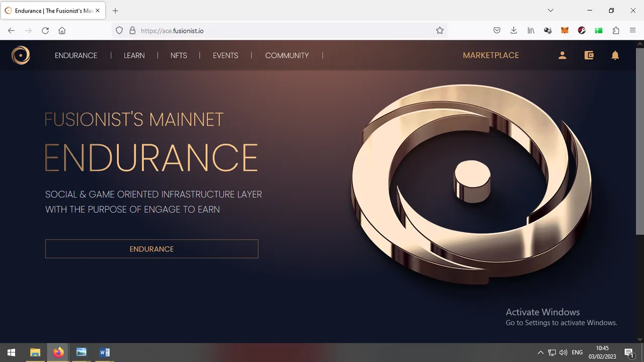This screenshot has width=644, height=362.
Task: Click the browser forward arrow
Action: tap(28, 31)
